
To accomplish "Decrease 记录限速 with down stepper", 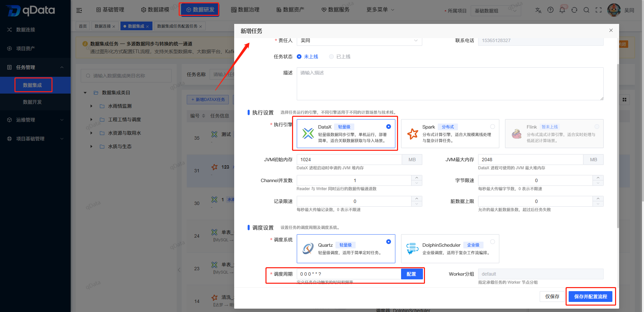I will 417,204.
